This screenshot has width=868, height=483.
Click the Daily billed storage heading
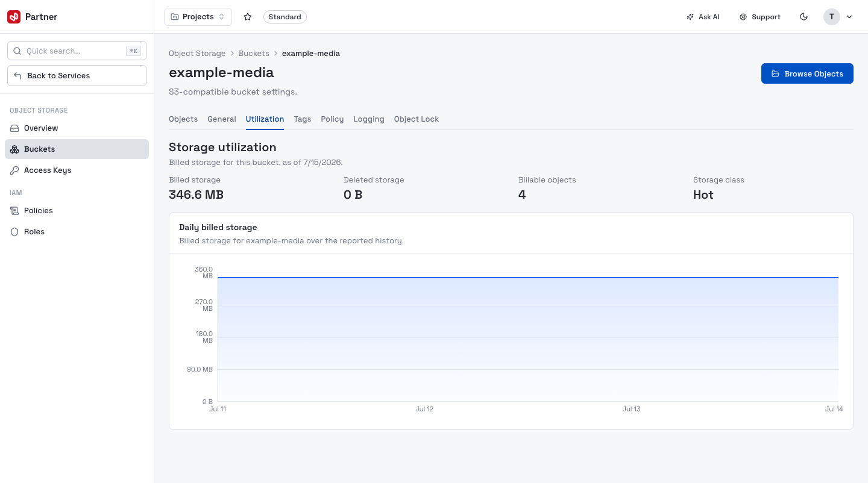[218, 227]
